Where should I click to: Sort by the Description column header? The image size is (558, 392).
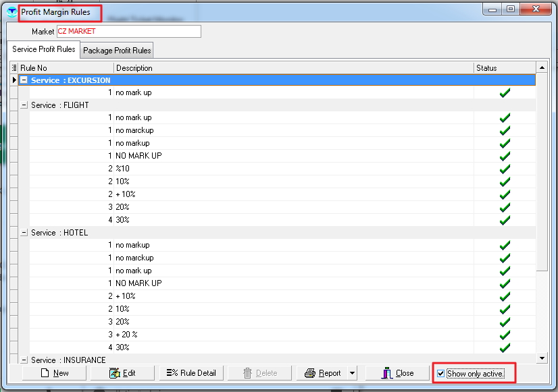tap(293, 68)
